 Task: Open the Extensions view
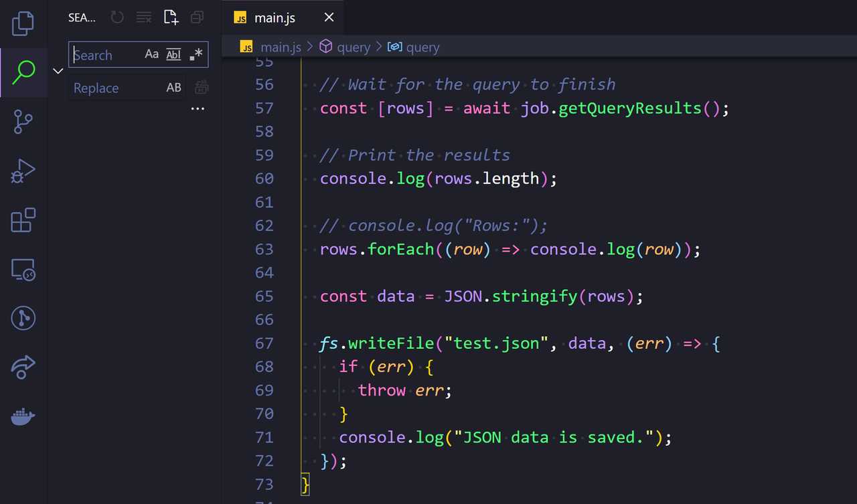tap(23, 220)
